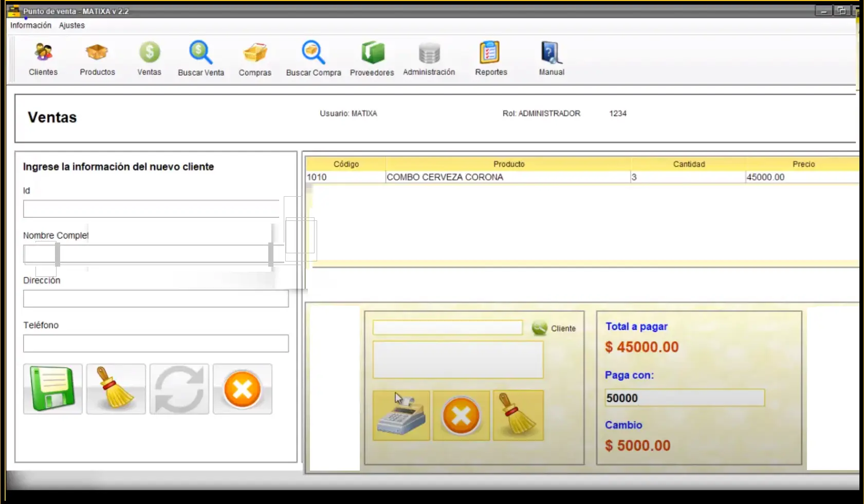864x504 pixels.
Task: Open Buscar Venta search tool
Action: coord(200,59)
